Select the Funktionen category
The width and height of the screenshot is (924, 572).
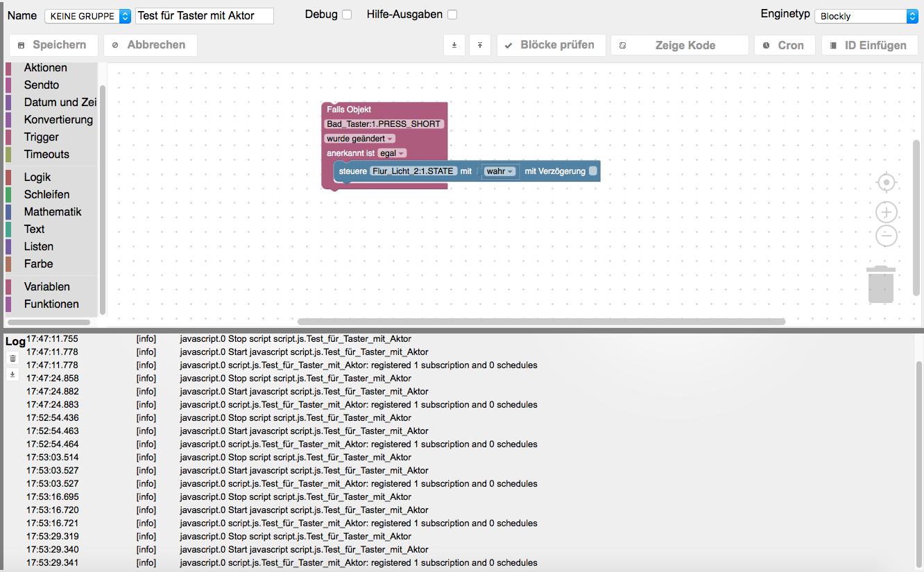tap(51, 304)
